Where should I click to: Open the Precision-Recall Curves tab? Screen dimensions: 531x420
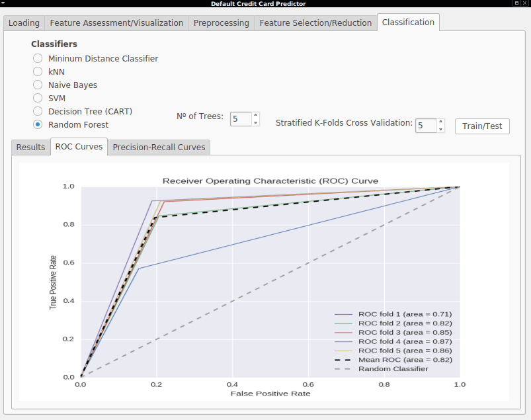coord(159,147)
